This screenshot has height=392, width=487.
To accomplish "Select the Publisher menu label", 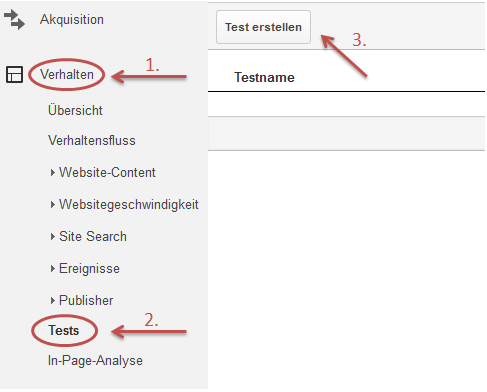I will (x=86, y=301).
